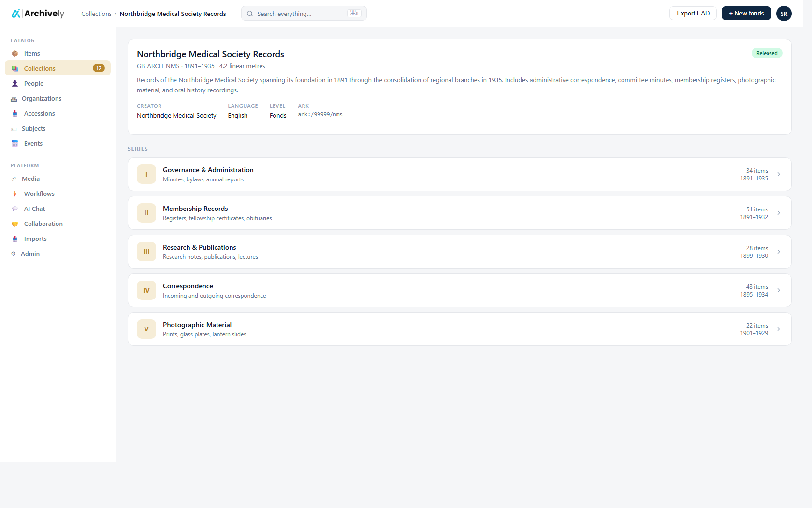Open Research & Publications series title
812x508 pixels.
coord(199,248)
